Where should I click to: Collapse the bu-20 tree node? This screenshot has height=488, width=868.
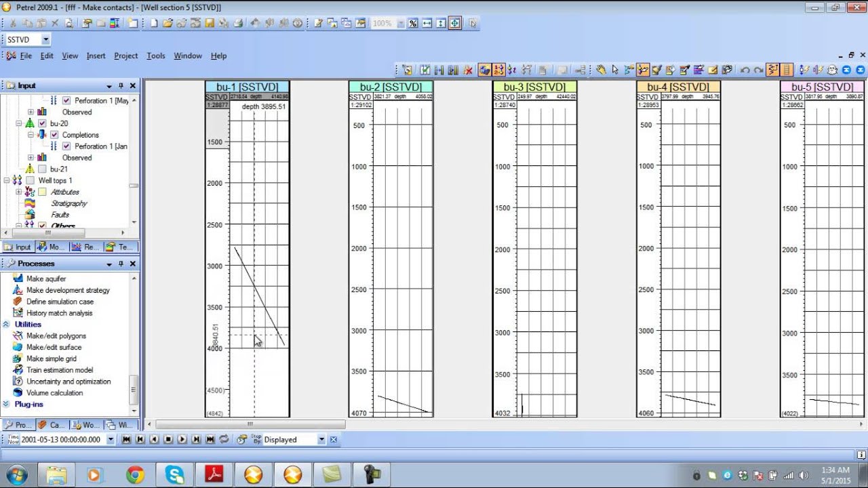point(19,123)
